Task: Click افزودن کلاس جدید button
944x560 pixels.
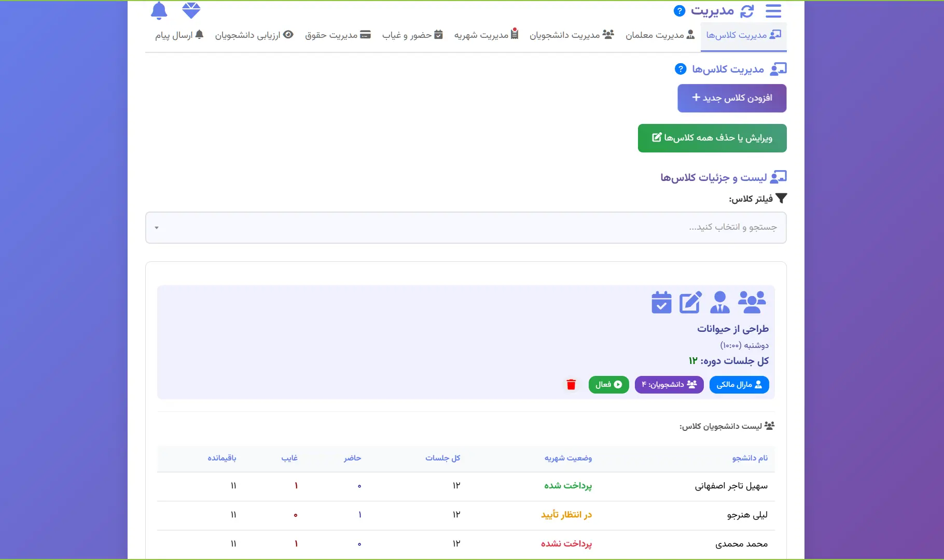Action: (732, 98)
